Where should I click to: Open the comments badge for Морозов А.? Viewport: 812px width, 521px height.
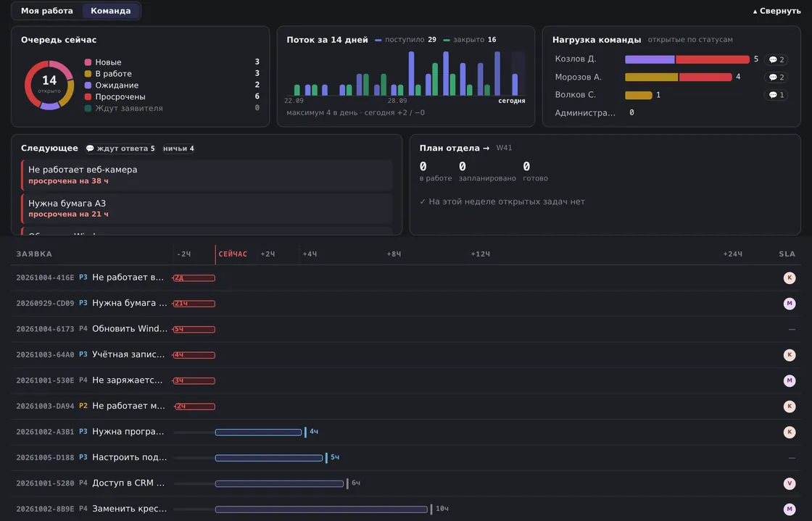pos(775,77)
